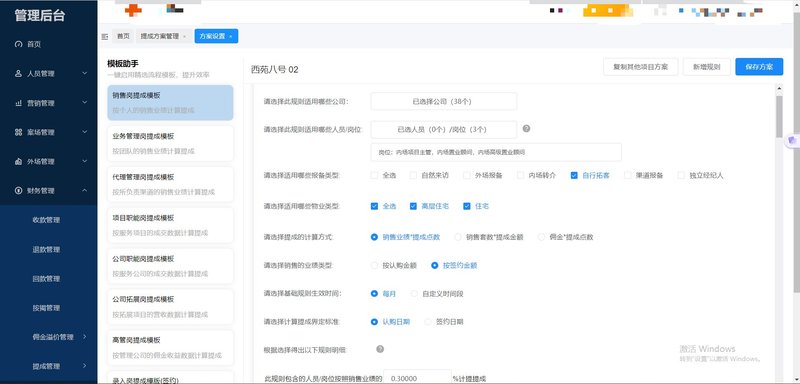Select 按签约金额 radio option
Viewport: 800px width, 384px height.
click(435, 265)
